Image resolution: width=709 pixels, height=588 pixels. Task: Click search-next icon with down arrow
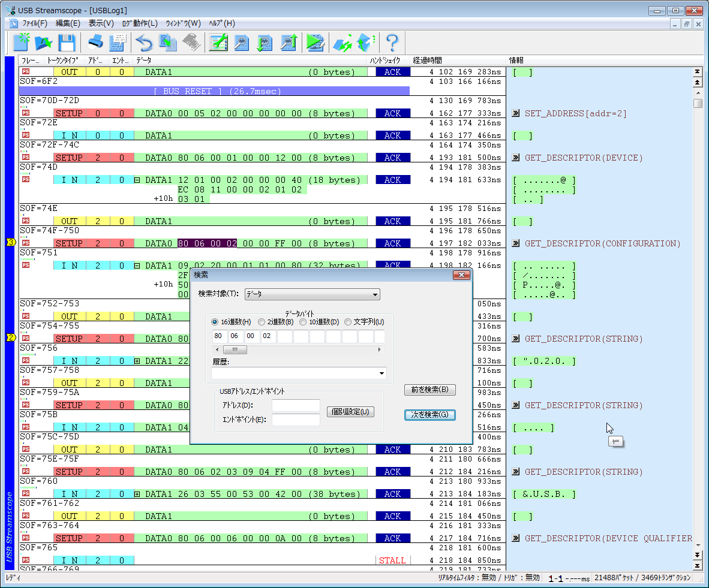click(x=265, y=43)
